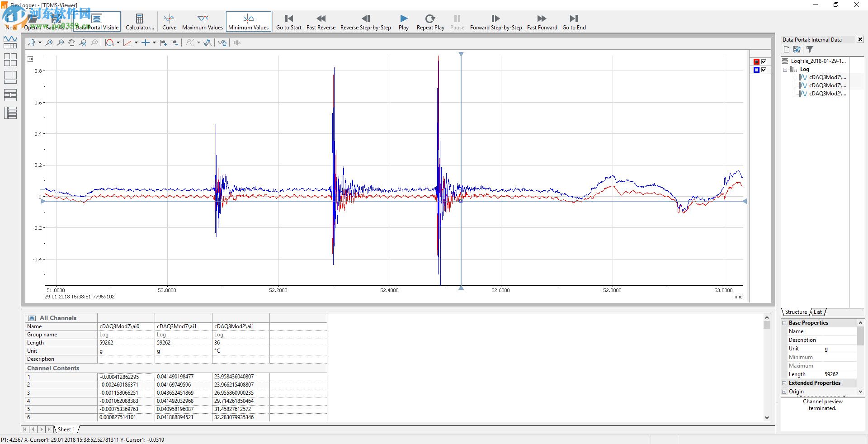
Task: Click Go to Start button
Action: tap(289, 22)
